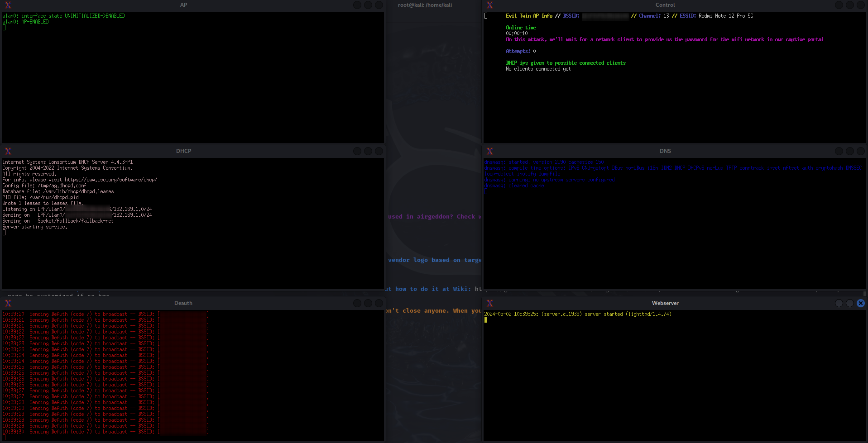This screenshot has width=868, height=443.
Task: Maximize the Webserver window
Action: point(849,303)
